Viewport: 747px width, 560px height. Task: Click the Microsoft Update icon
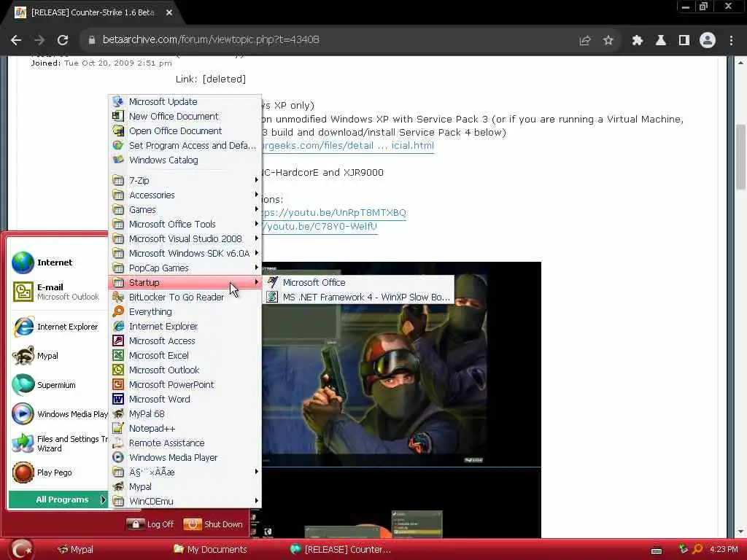pos(118,101)
